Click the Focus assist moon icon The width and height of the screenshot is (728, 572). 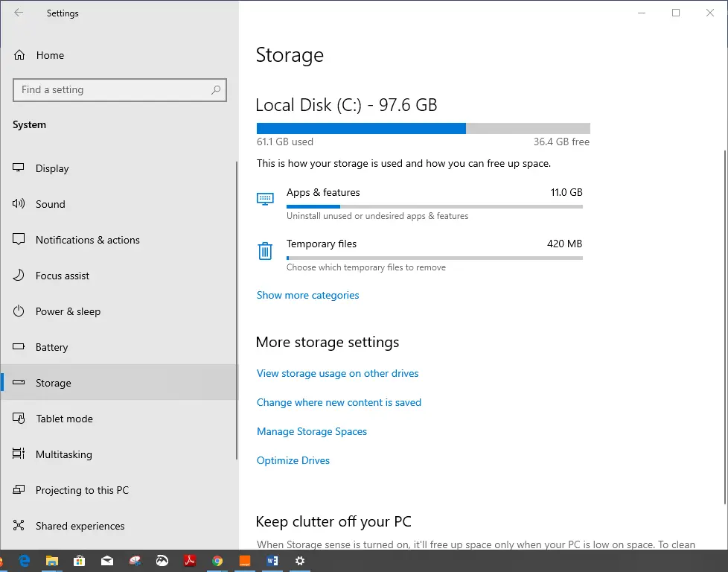tap(19, 275)
